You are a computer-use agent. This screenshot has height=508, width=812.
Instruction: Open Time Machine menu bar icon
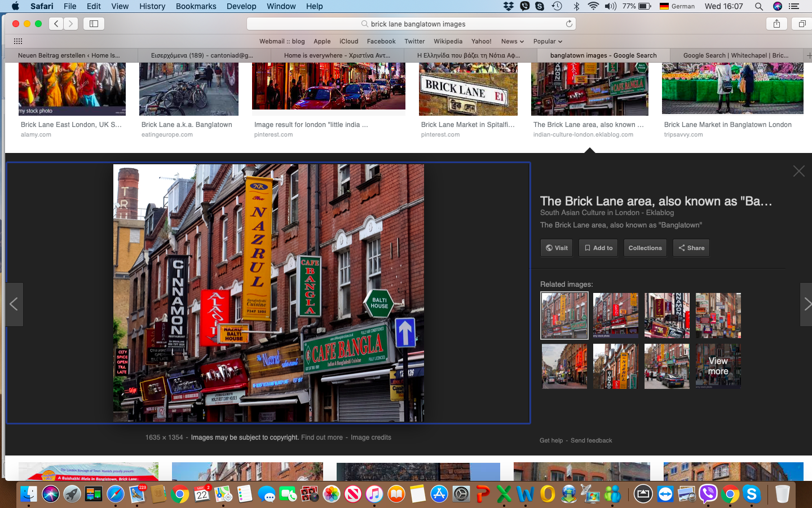point(557,6)
